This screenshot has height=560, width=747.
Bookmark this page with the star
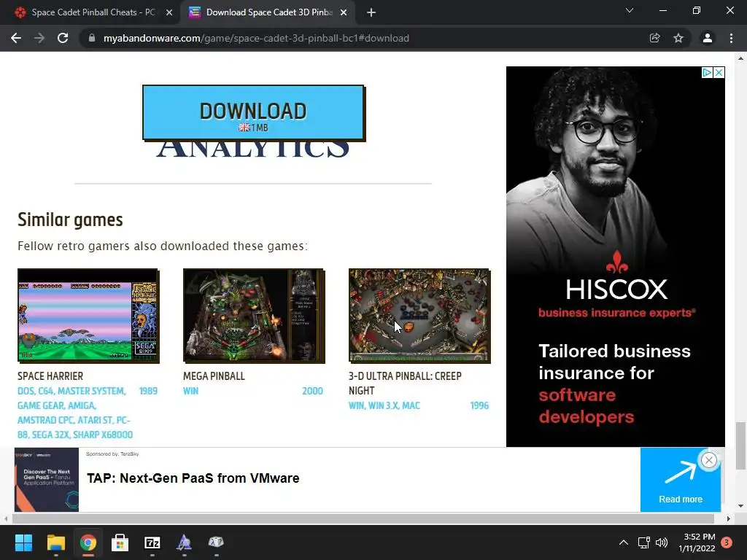pyautogui.click(x=678, y=38)
